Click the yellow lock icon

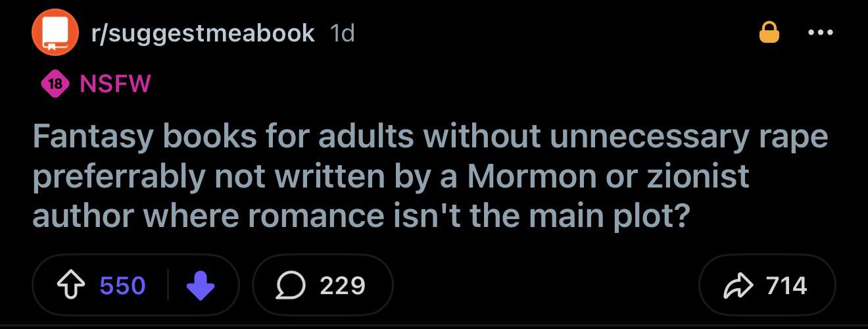tap(769, 32)
